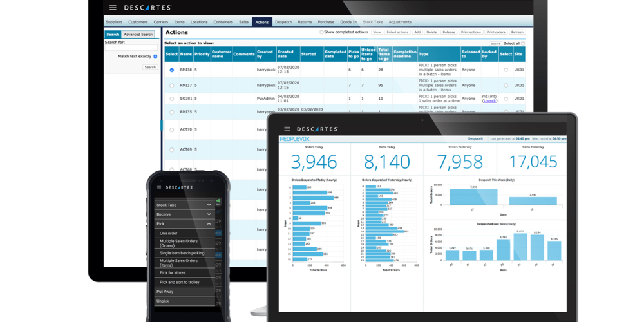The width and height of the screenshot is (644, 322).
Task: Collapse the Pick section on phone
Action: pyautogui.click(x=209, y=224)
